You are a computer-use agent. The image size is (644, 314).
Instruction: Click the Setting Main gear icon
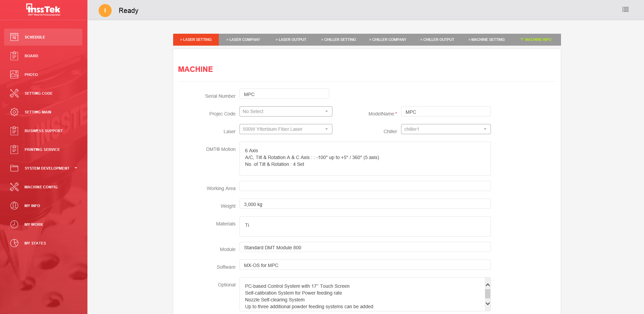14,112
